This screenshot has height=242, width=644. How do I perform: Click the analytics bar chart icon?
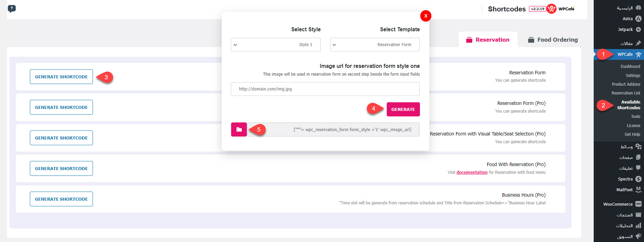coord(638,226)
